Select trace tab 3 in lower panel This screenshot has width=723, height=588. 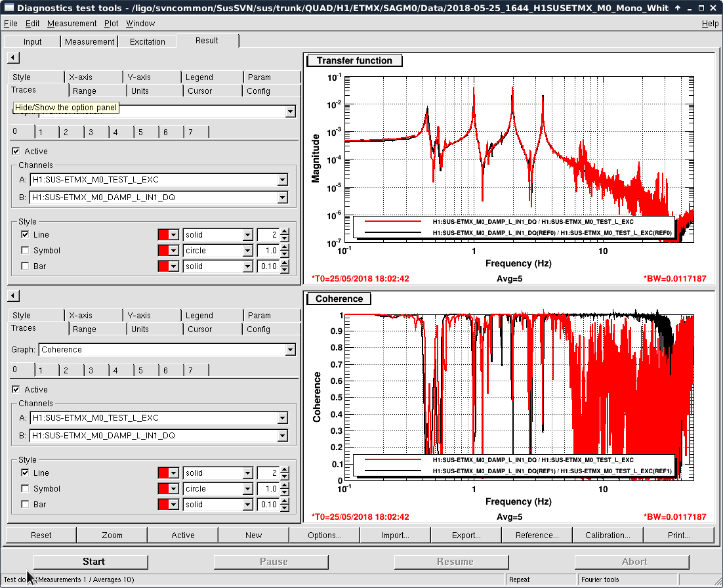pos(91,371)
